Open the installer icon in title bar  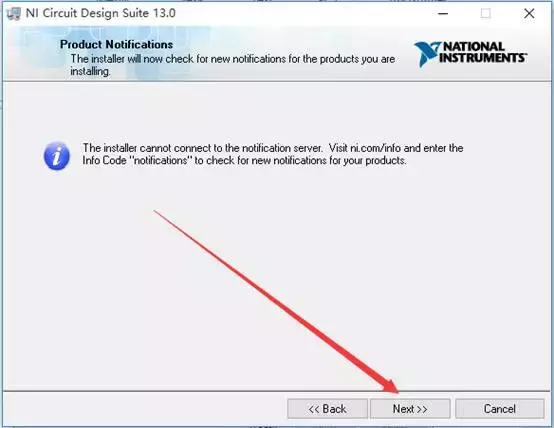[x=14, y=14]
